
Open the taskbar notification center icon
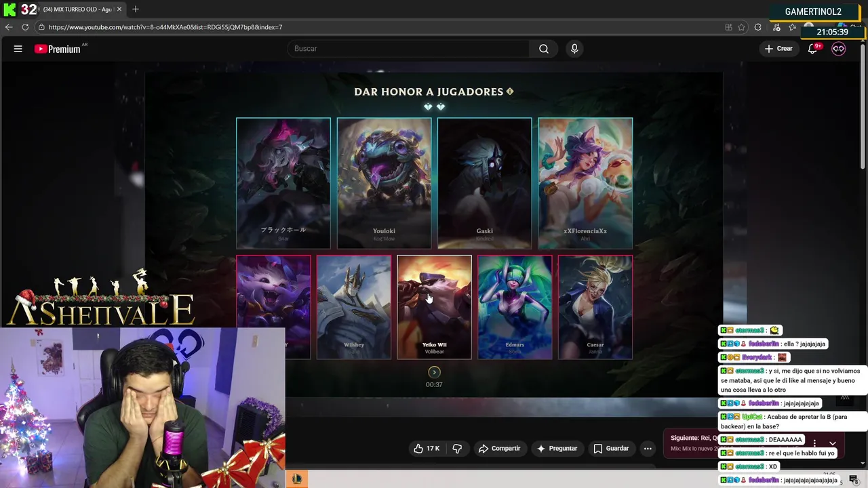[x=853, y=480]
